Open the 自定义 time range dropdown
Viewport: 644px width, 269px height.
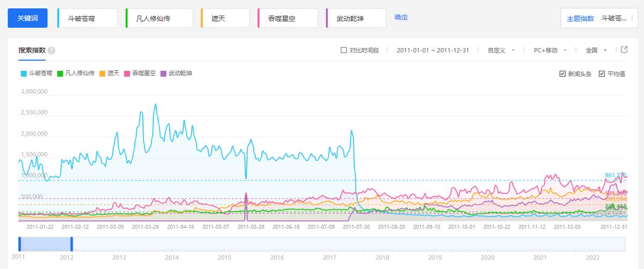point(501,50)
